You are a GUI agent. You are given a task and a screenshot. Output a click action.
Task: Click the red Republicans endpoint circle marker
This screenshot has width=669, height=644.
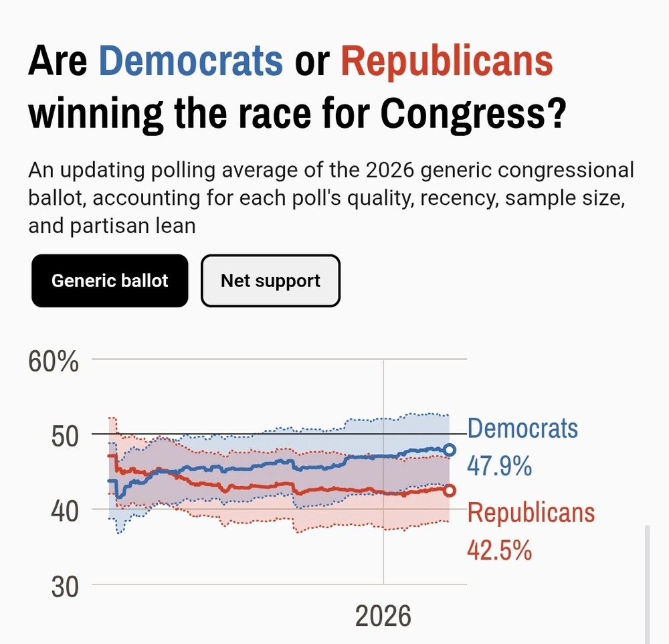click(450, 491)
